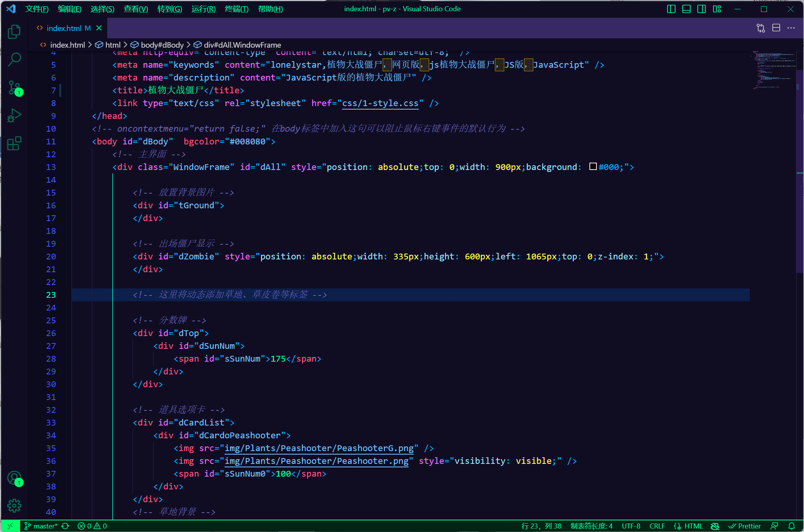The width and height of the screenshot is (804, 532).
Task: Synchronize changes icon in status bar
Action: pos(65,526)
